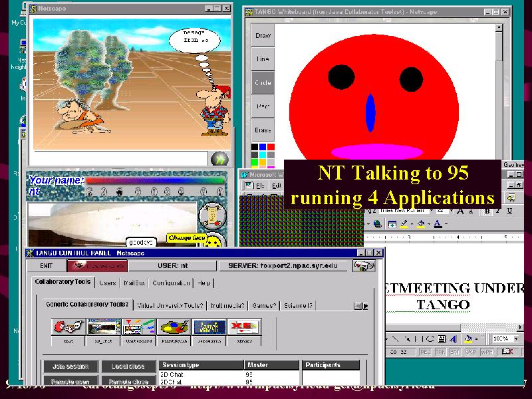Viewport: 532px width, 399px height.
Task: Select the Virtual University Tools tab
Action: (170, 305)
